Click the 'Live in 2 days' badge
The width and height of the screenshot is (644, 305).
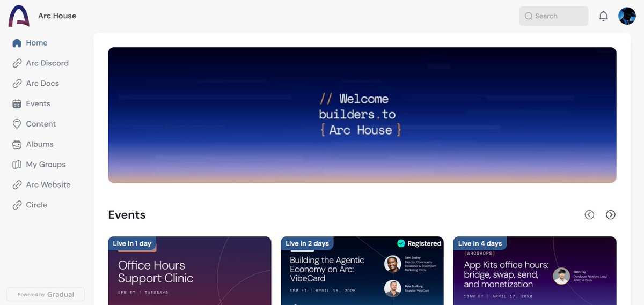307,243
